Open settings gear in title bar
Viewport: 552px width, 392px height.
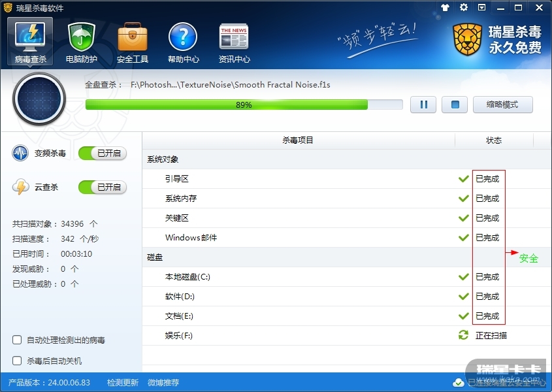tap(464, 7)
